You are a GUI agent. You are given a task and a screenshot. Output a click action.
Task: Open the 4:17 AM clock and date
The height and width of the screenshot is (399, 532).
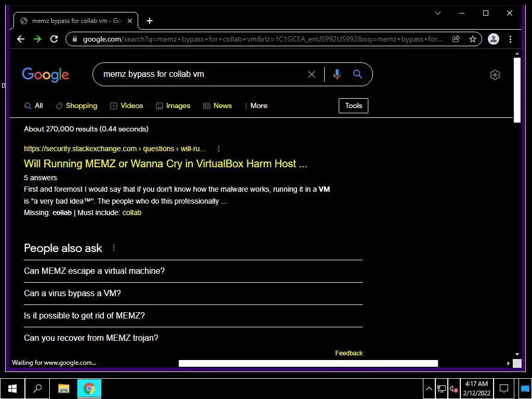(x=476, y=389)
